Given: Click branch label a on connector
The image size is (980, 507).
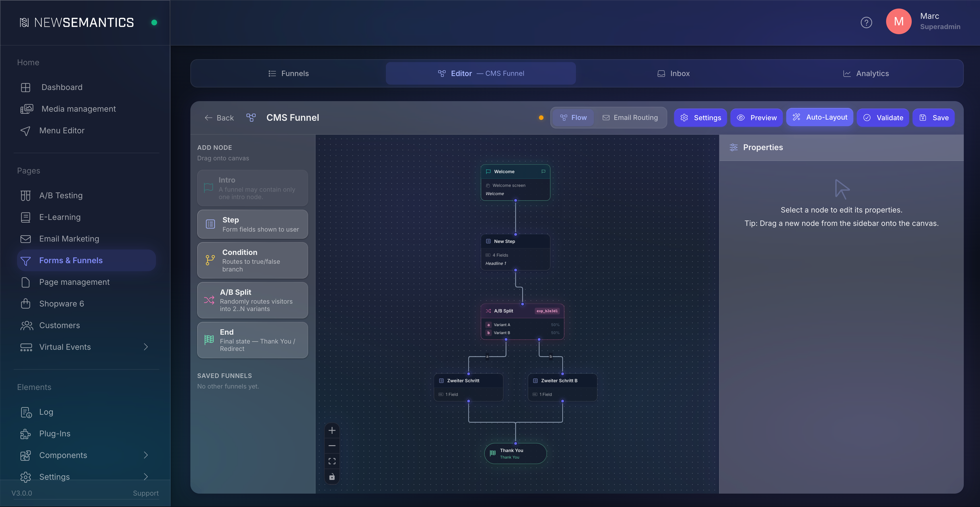Looking at the screenshot, I should point(487,357).
